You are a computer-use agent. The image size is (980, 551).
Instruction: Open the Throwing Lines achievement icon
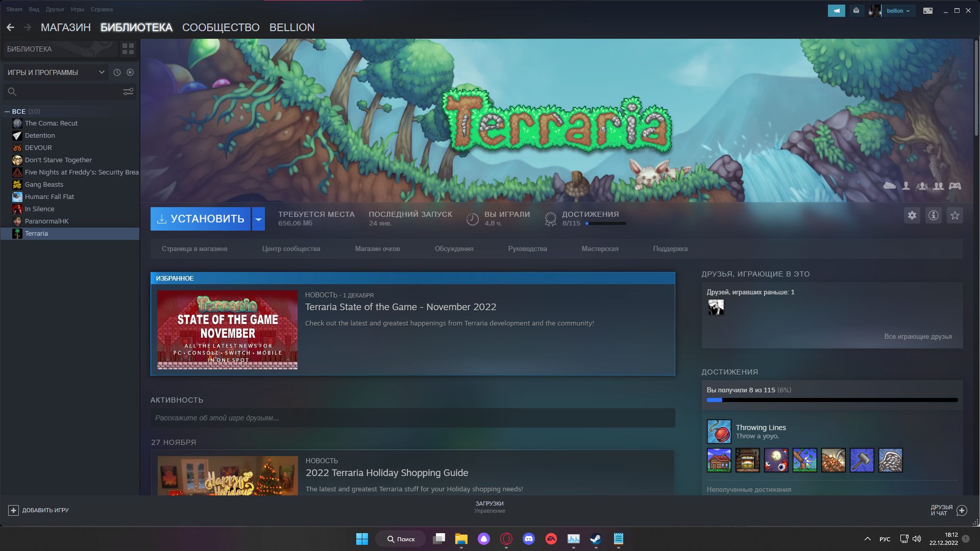(719, 432)
